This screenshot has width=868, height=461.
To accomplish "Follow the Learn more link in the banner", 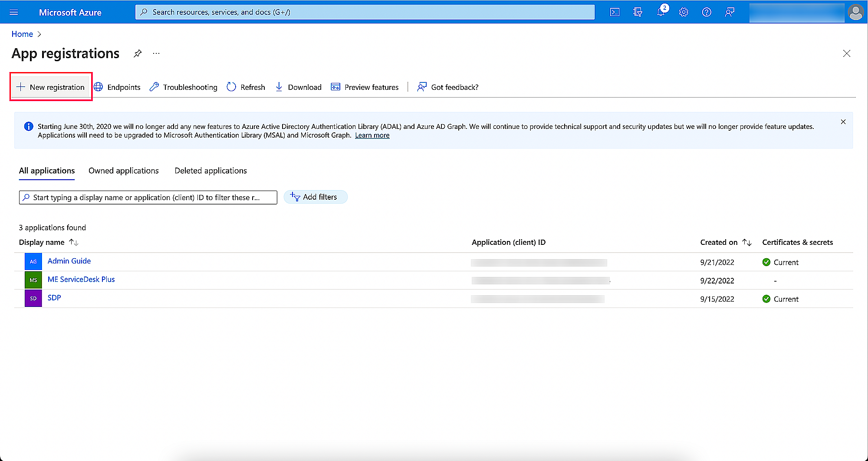I will 372,135.
